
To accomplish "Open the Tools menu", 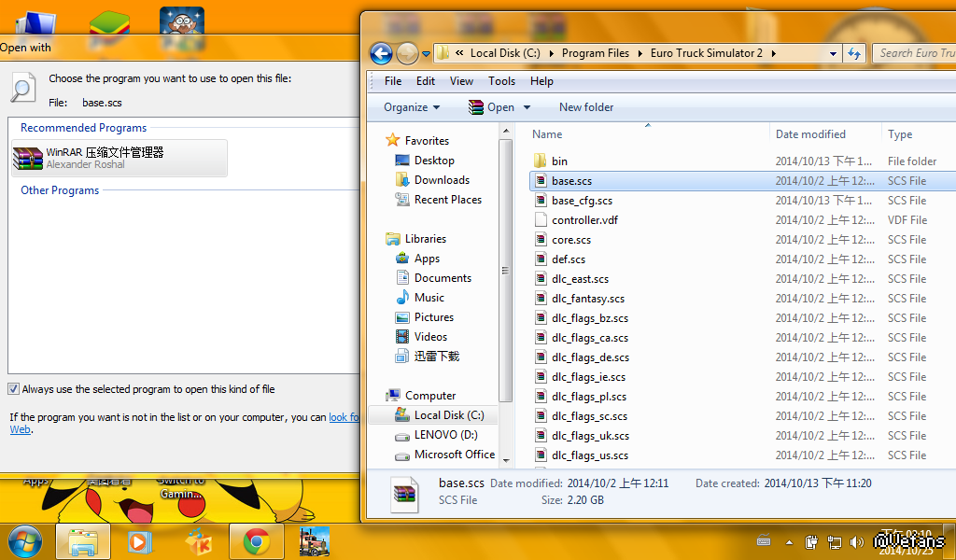I will coord(501,81).
